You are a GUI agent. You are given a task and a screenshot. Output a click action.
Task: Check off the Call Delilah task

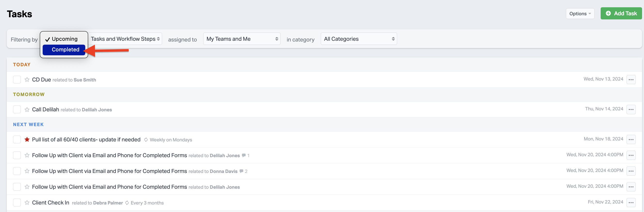click(17, 109)
